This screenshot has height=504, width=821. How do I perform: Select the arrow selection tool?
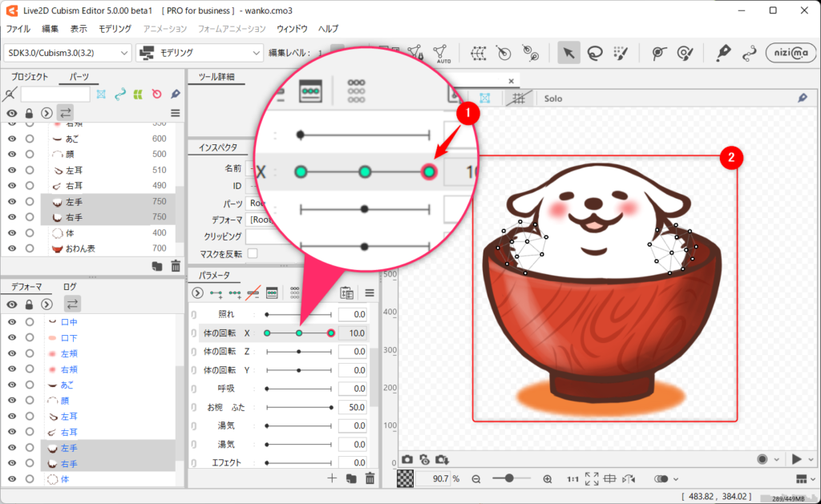coord(568,53)
